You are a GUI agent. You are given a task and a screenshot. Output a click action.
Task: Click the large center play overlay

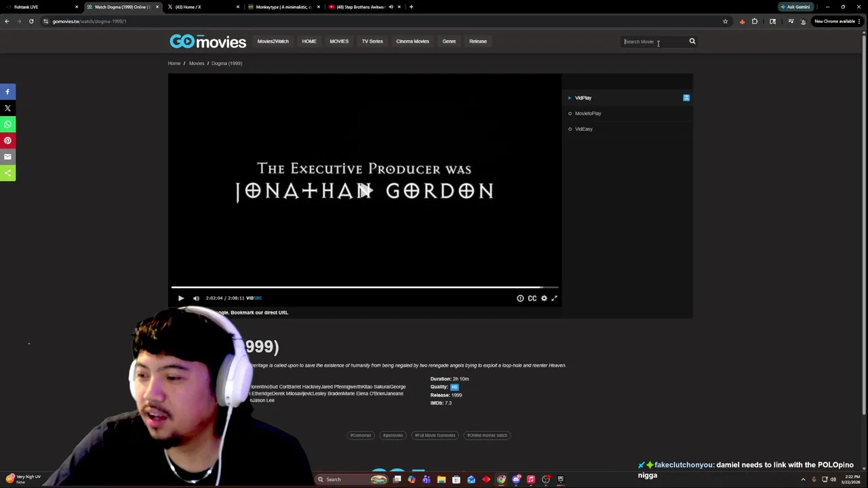(365, 191)
